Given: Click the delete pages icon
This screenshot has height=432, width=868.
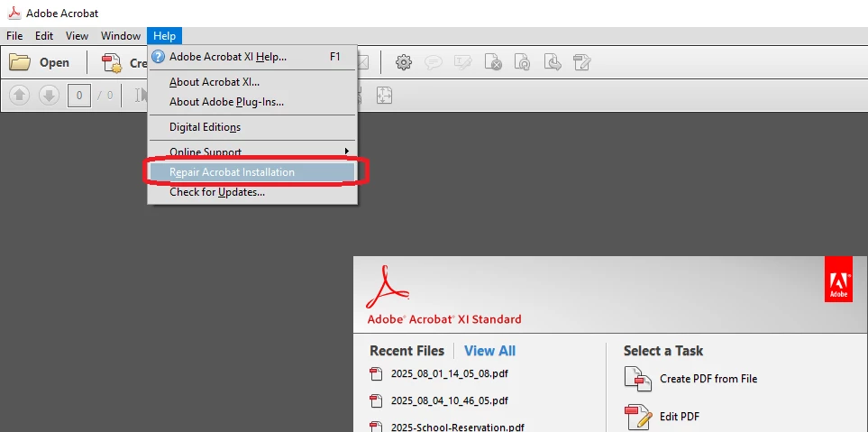Looking at the screenshot, I should point(493,62).
